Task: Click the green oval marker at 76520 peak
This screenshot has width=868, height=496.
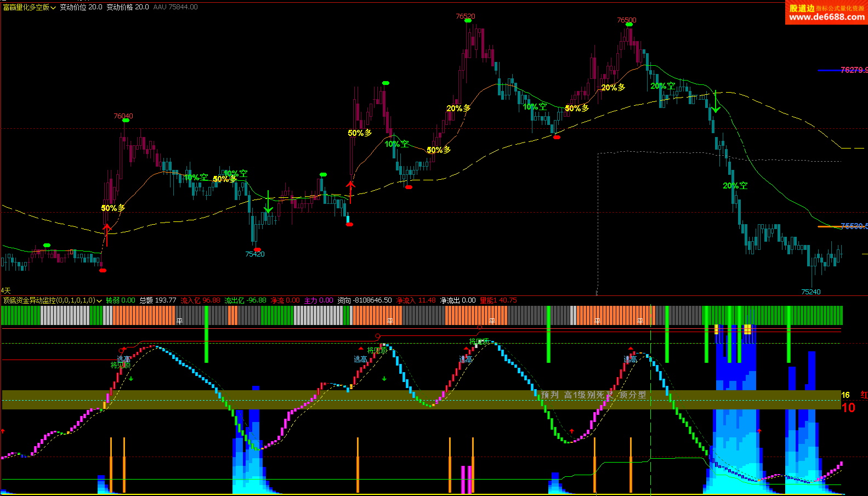Action: (468, 21)
